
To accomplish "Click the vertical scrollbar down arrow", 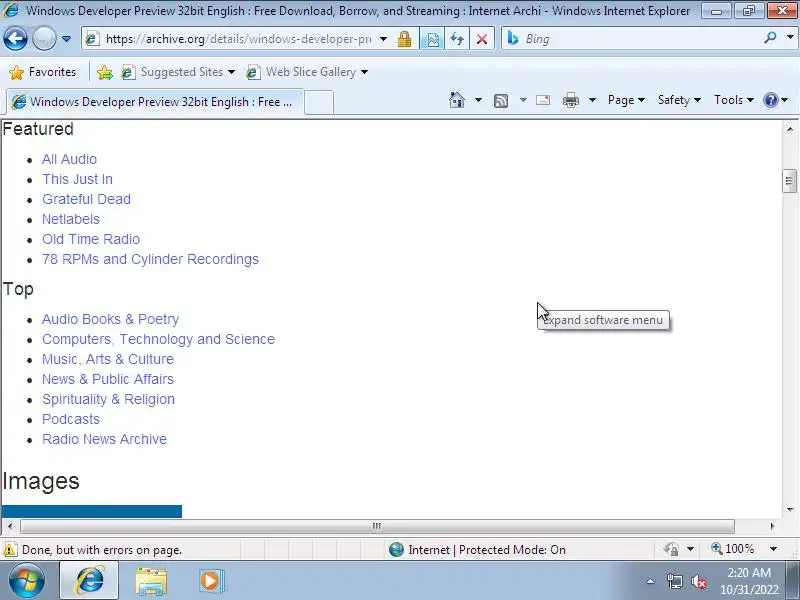I will point(790,509).
